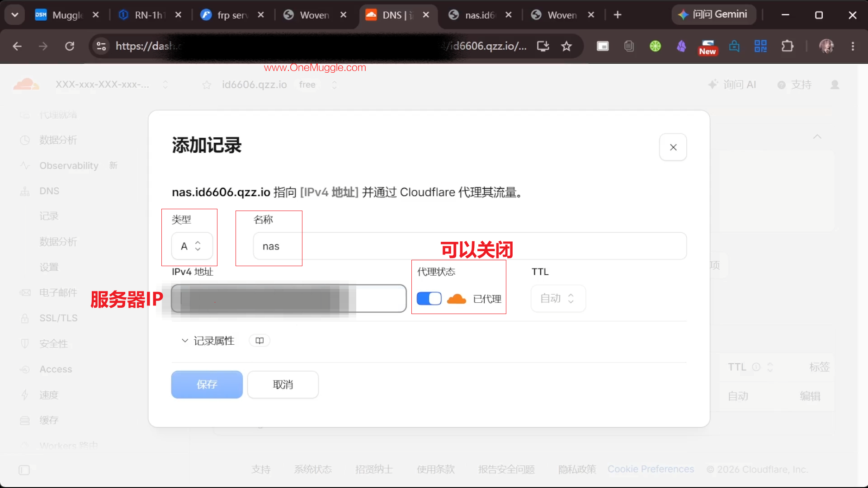Screen dimensions: 868x488
Task: Open a new browser tab with plus
Action: pyautogui.click(x=618, y=15)
